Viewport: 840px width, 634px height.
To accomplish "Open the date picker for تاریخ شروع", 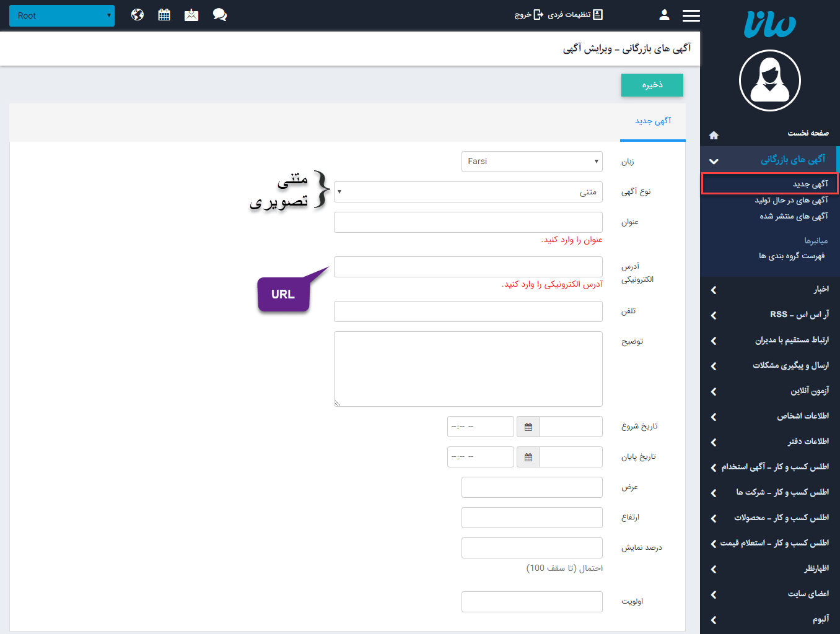I will coord(528,426).
